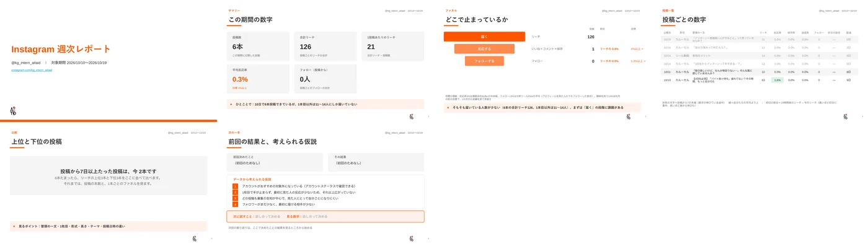This screenshot has width=868, height=244.
Task: Open the instagram.com/kg_intern_aitaid link
Action: 32,70
